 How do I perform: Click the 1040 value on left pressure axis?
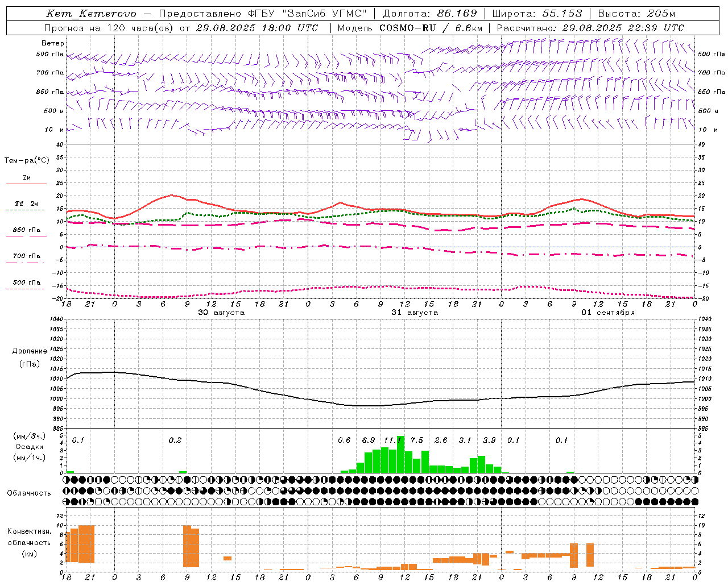click(x=55, y=319)
